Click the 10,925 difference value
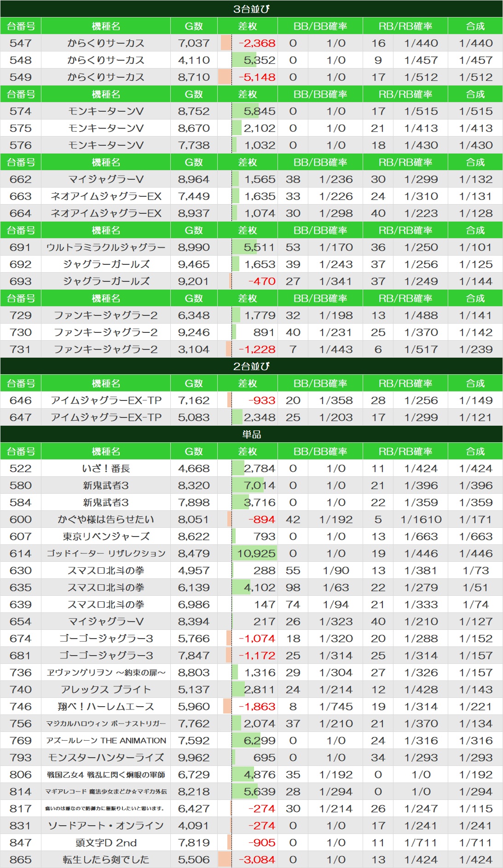 pos(256,554)
